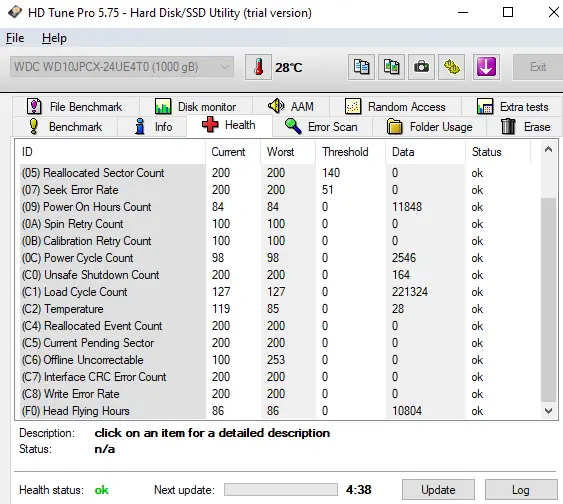
Task: Minimize the HD Tune Pro window
Action: (x=463, y=13)
